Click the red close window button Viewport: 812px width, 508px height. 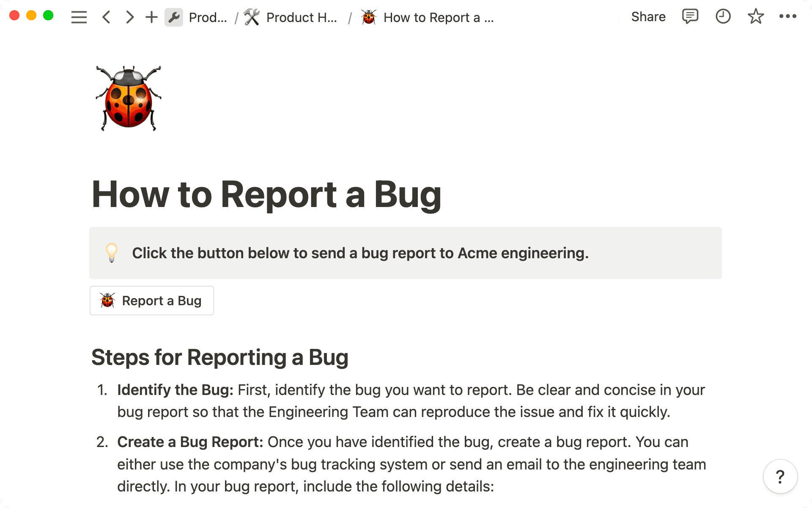(x=14, y=16)
